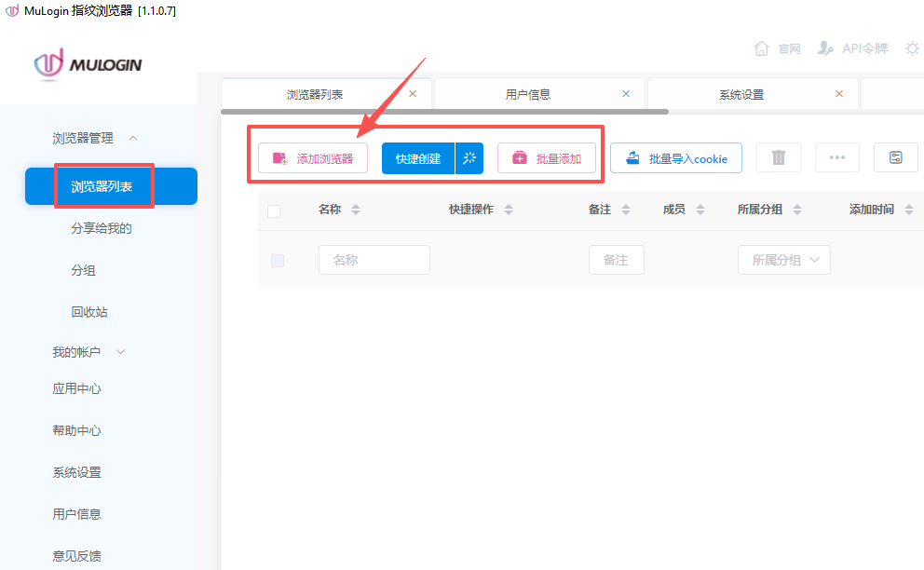Check the select-all checkbox in table header
The image size is (924, 570).
tap(274, 210)
